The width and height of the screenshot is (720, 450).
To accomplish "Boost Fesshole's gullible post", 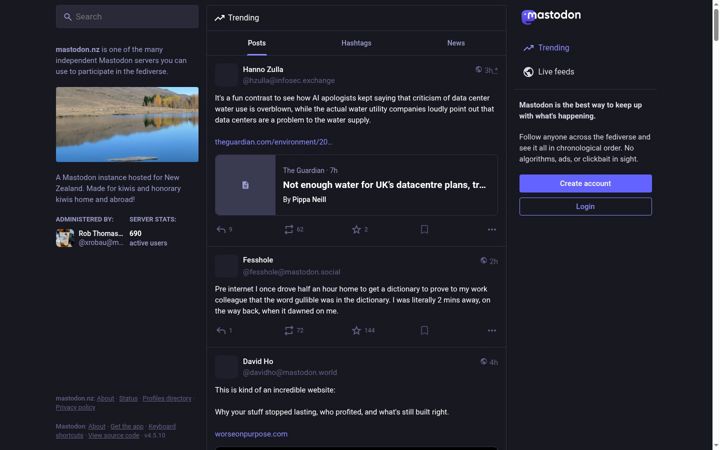I will point(288,330).
